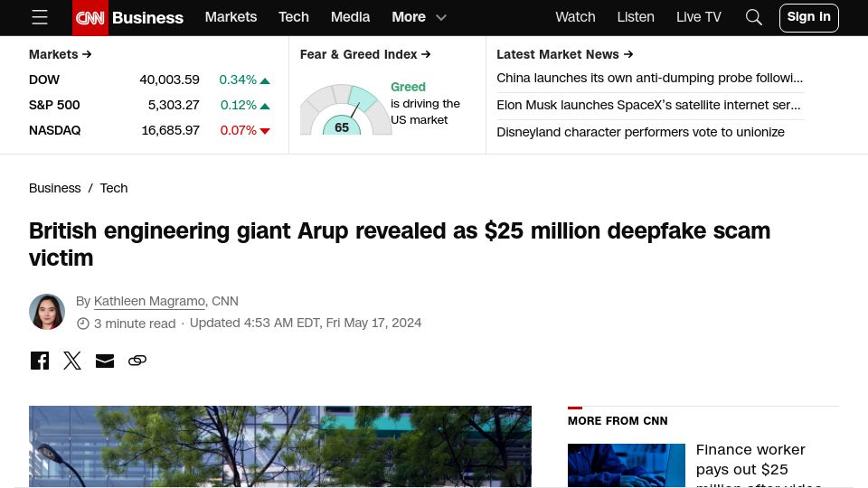Click the S&P 500 index row
Image resolution: width=868 pixels, height=488 pixels.
click(x=149, y=105)
